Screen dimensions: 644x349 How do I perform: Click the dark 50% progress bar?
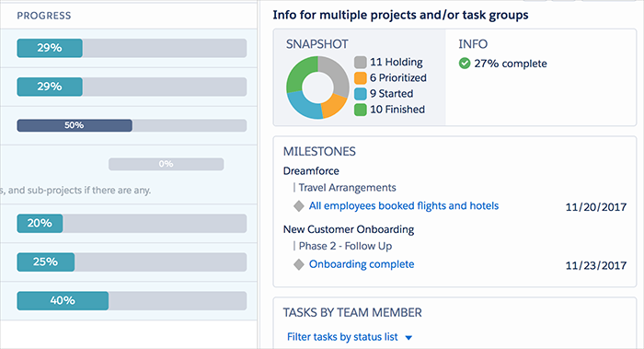tap(132, 125)
